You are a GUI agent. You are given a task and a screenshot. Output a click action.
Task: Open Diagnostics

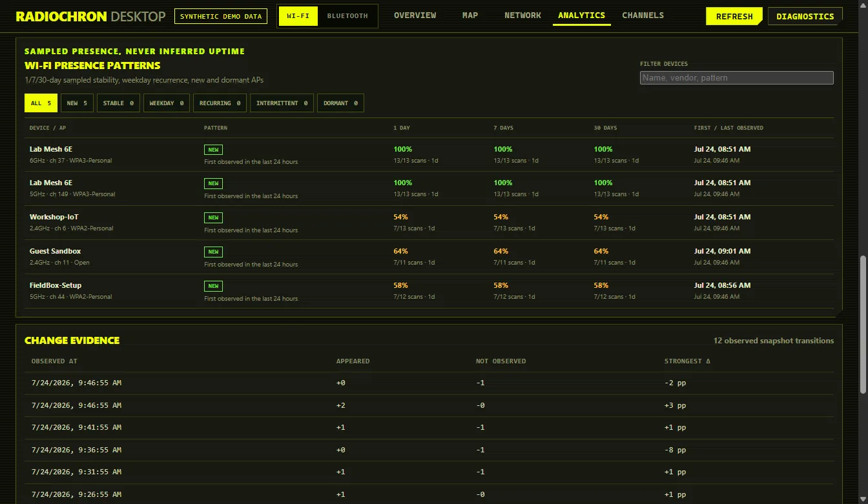(x=805, y=16)
